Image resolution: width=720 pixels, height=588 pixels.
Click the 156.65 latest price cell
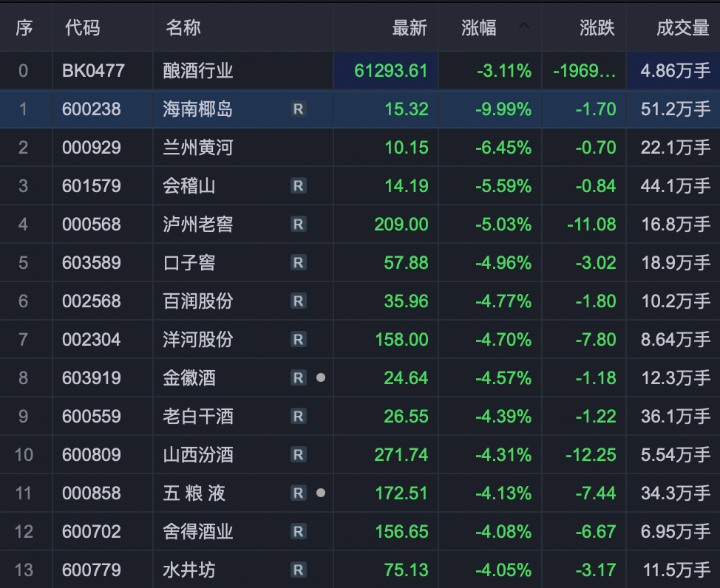tap(402, 532)
